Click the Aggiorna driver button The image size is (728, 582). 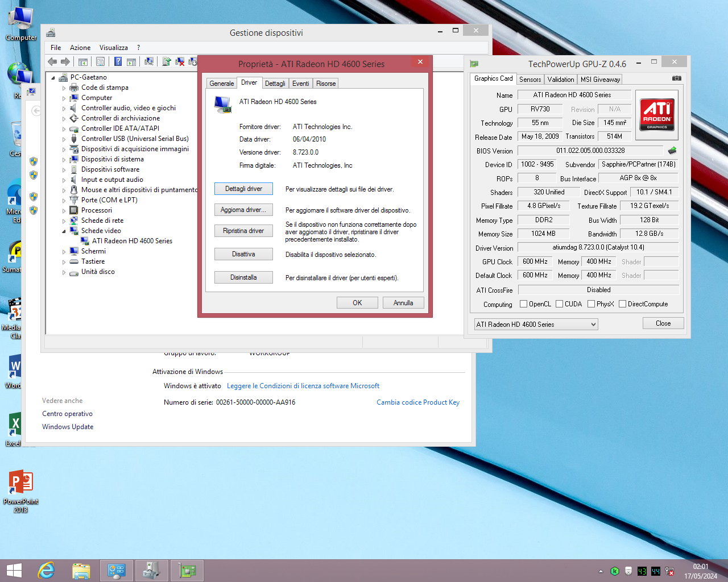click(243, 210)
